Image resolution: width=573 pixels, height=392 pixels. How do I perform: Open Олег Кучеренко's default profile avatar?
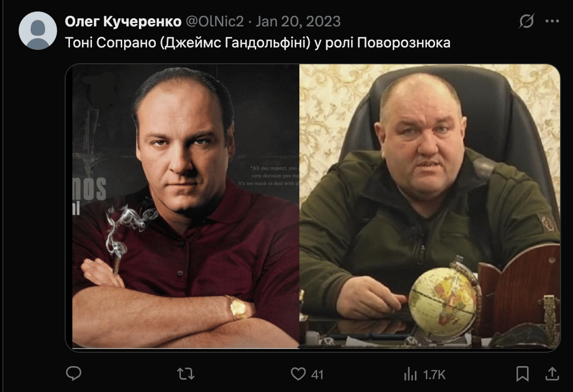[x=38, y=31]
